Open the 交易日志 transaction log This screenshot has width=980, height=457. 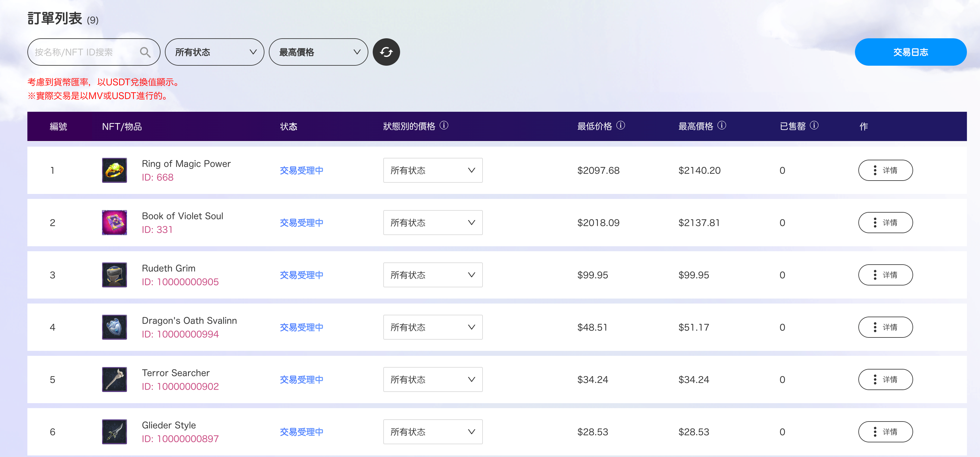click(910, 52)
